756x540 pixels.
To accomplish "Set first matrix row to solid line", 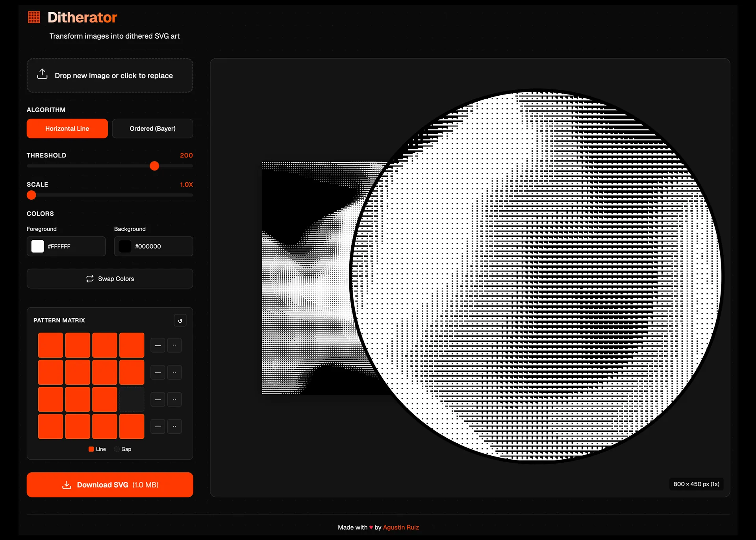I will tap(157, 345).
